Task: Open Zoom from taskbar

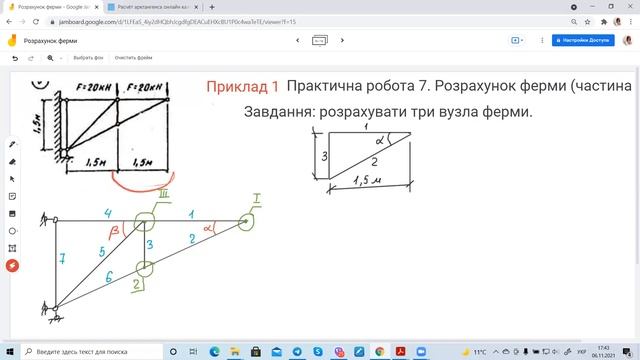Action: (x=421, y=351)
